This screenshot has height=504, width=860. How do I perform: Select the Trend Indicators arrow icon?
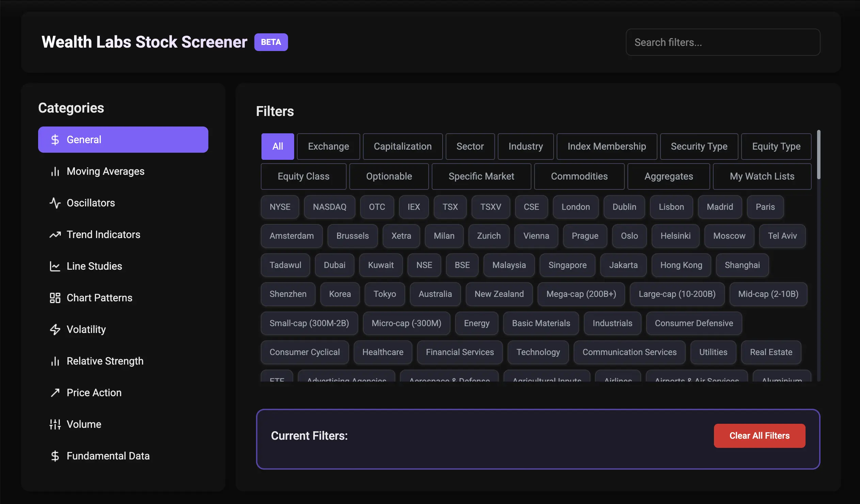coord(55,235)
